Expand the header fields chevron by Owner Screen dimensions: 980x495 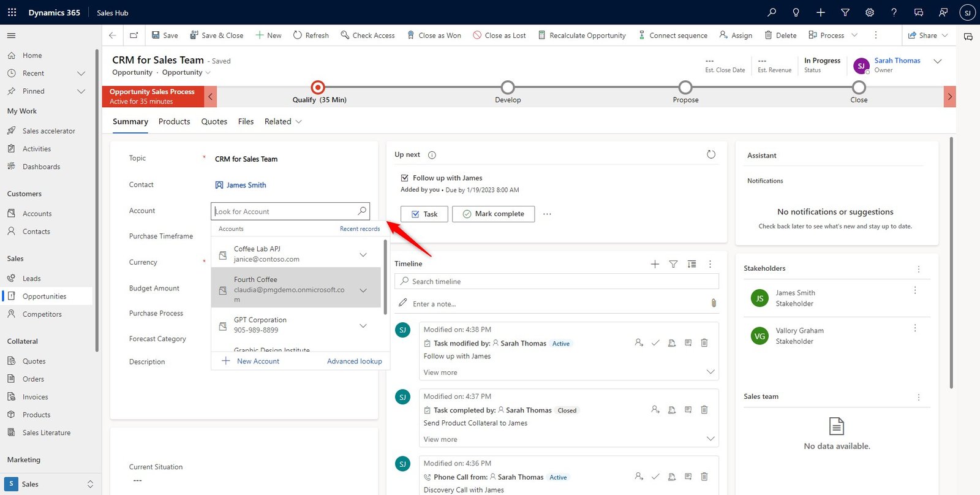click(937, 61)
